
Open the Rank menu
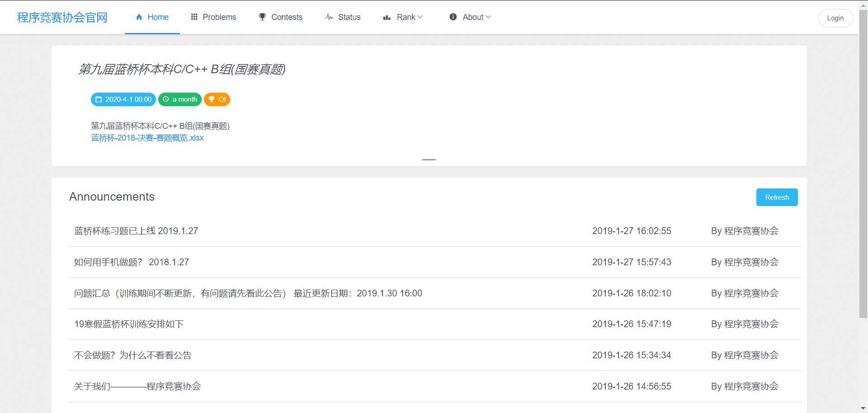(403, 17)
